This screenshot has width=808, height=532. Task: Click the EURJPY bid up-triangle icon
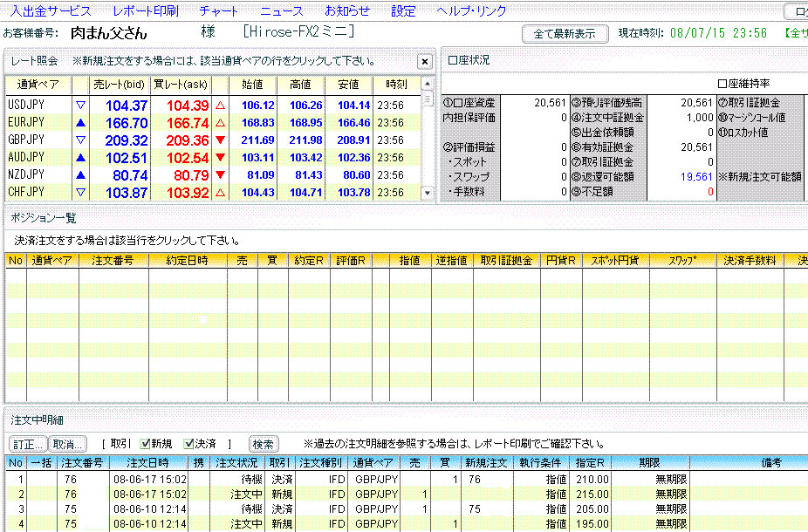click(80, 123)
